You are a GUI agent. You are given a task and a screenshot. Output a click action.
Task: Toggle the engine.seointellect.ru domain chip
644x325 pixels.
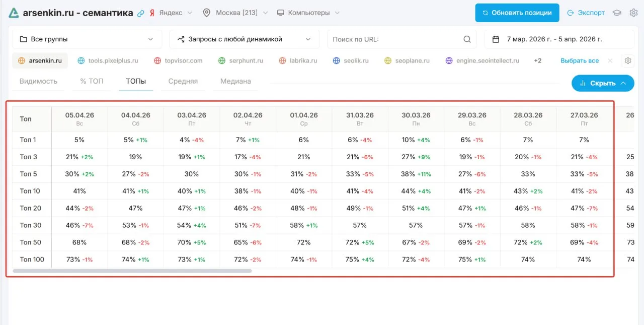[482, 60]
